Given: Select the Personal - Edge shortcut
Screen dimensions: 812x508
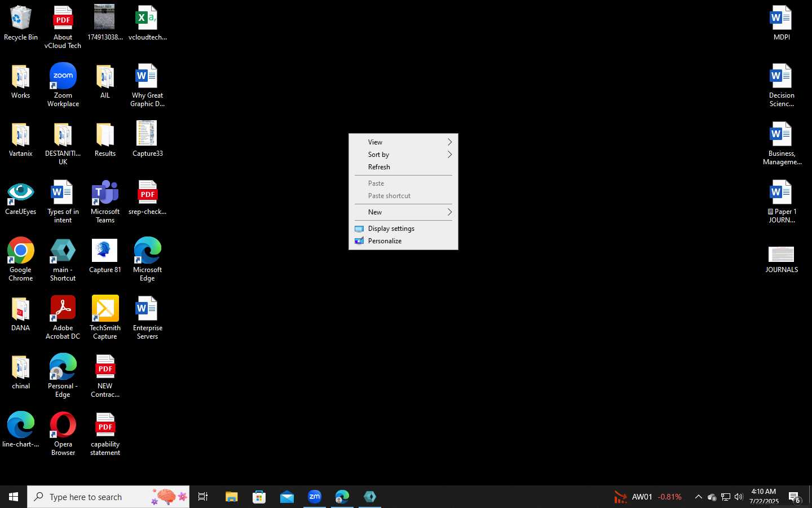Looking at the screenshot, I should pyautogui.click(x=63, y=376).
